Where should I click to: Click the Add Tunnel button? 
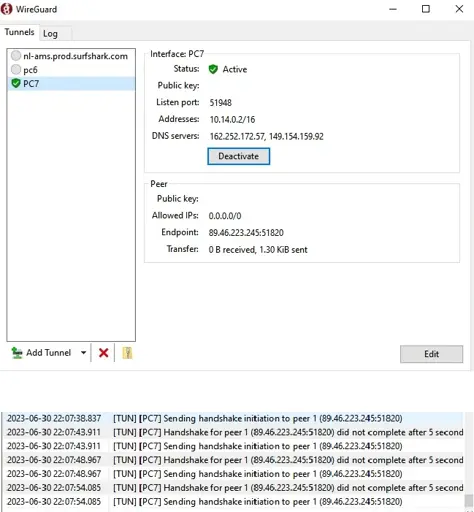click(x=41, y=353)
